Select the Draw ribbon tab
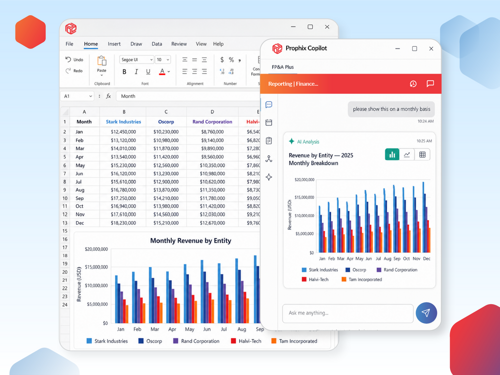 pyautogui.click(x=136, y=44)
